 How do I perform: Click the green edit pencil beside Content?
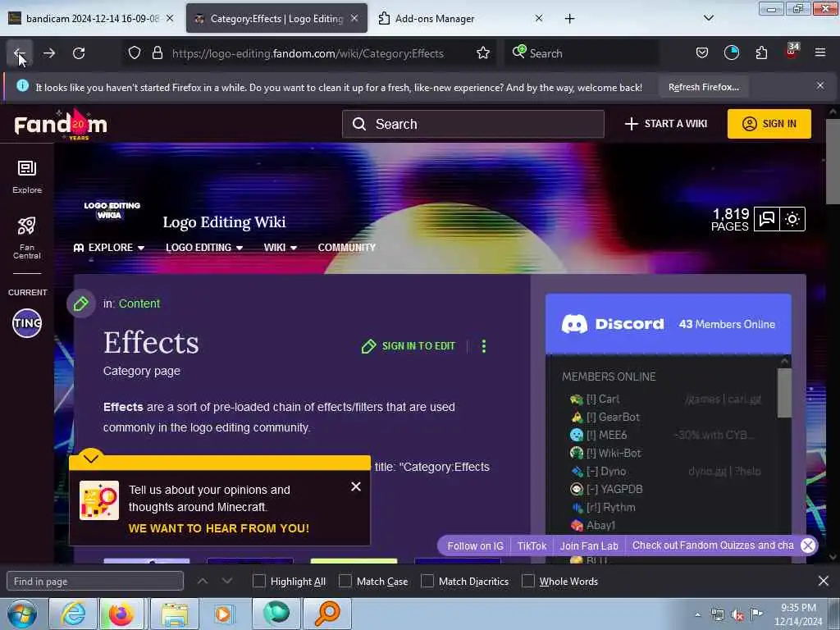click(x=81, y=304)
